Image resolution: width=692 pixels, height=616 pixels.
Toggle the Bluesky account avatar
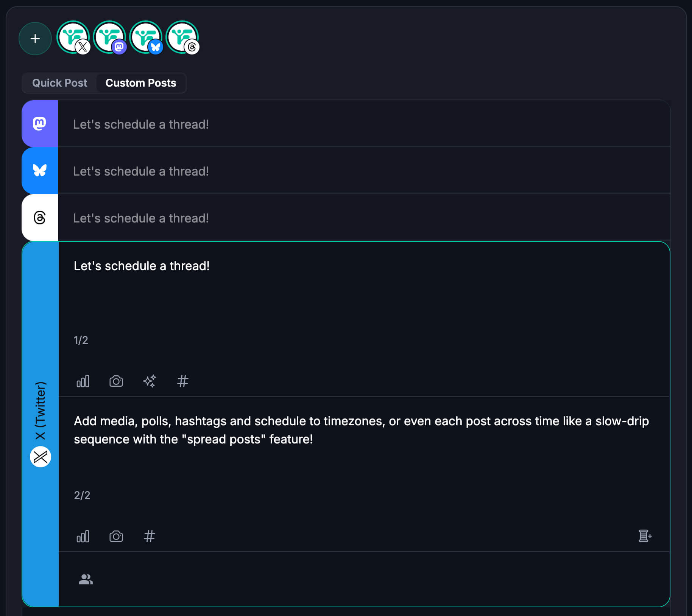(146, 37)
